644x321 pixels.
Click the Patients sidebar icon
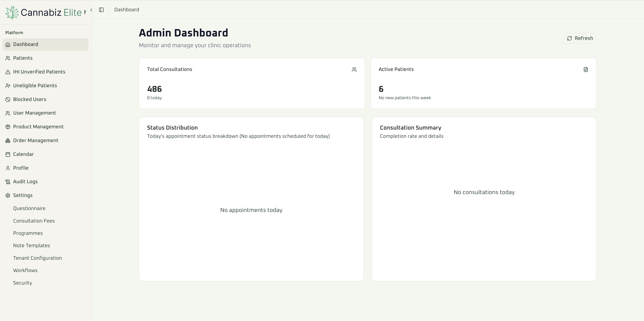[x=8, y=58]
